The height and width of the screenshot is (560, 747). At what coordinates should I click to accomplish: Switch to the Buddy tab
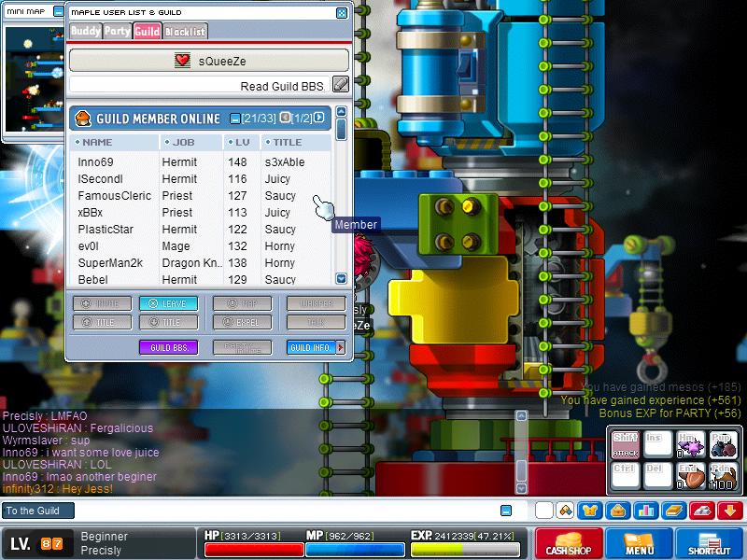pyautogui.click(x=86, y=32)
